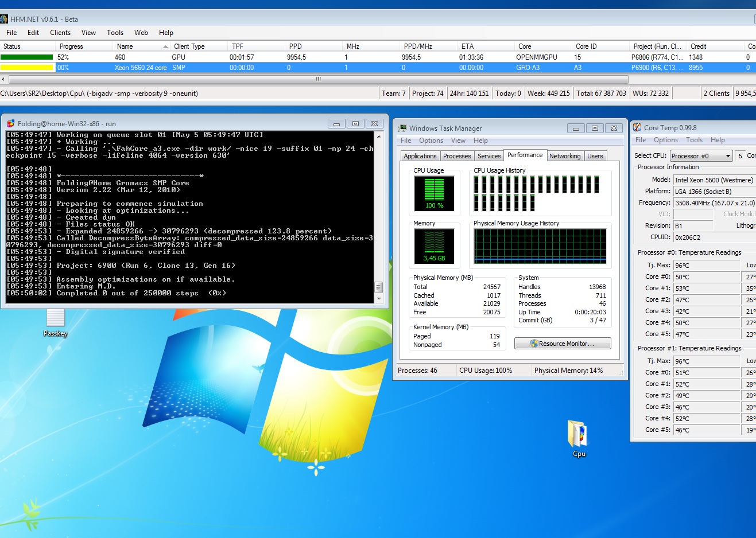
Task: Open the Edit menu in HFM.NET
Action: pos(33,33)
